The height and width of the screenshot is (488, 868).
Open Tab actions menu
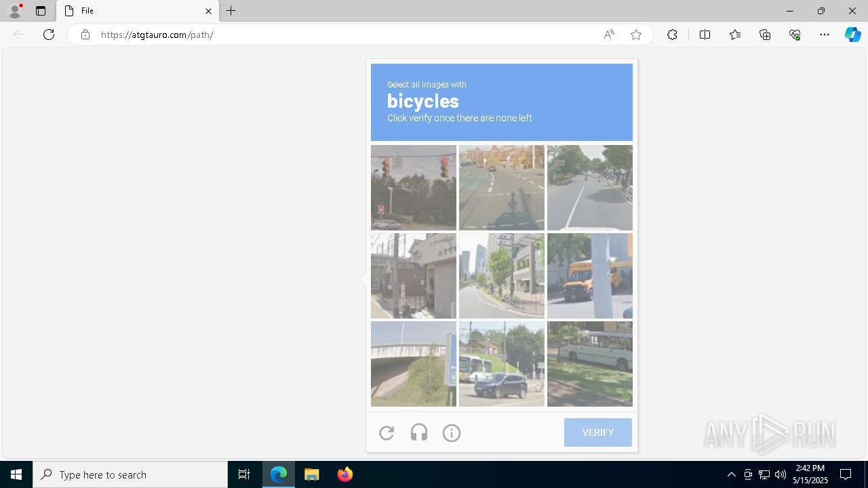(x=41, y=11)
